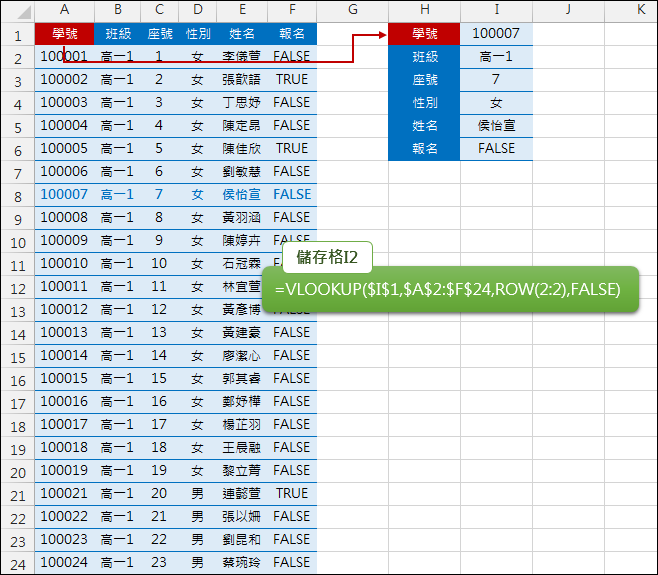Click cell containing 100002
Image resolution: width=658 pixels, height=575 pixels.
[64, 79]
